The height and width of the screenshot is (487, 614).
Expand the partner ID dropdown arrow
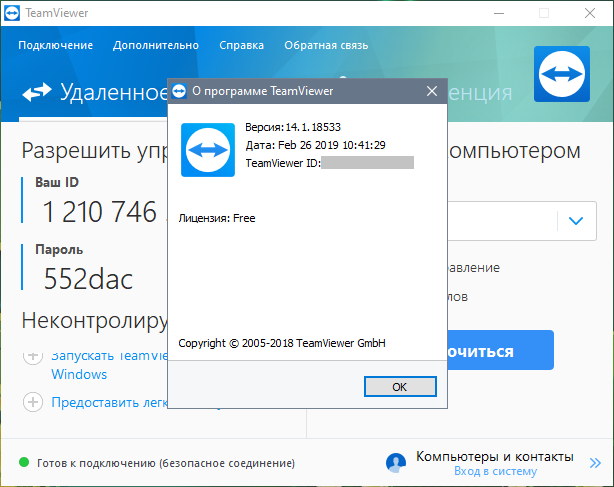click(576, 221)
